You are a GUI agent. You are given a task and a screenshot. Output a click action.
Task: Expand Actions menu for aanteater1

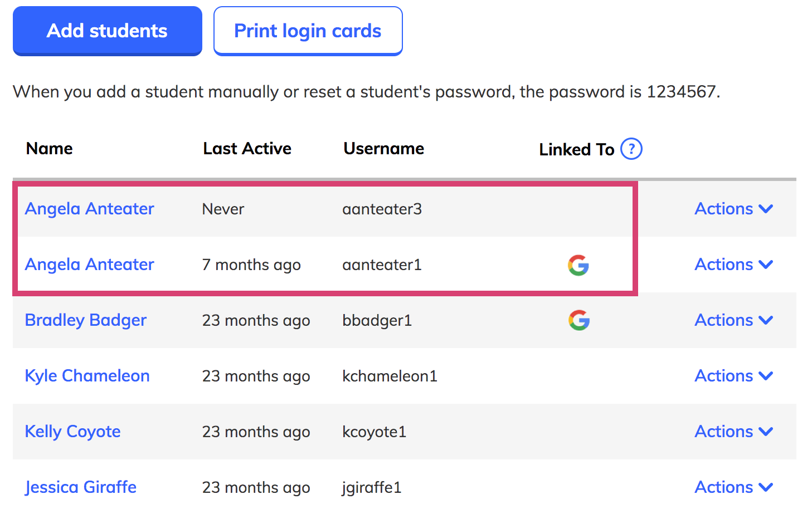click(733, 265)
